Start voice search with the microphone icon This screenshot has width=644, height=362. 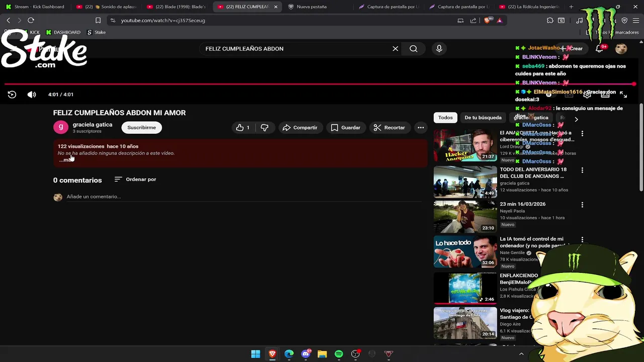pyautogui.click(x=439, y=49)
